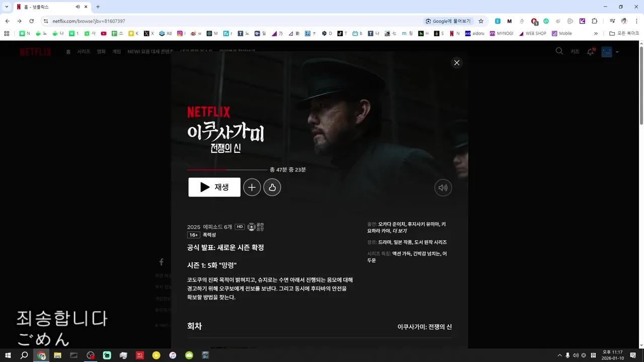Go back in browser history
The image size is (644, 362).
[7, 21]
